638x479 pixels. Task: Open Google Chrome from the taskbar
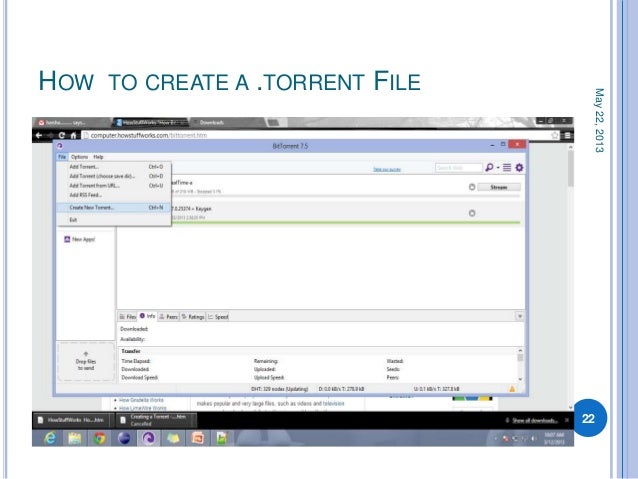pos(99,438)
